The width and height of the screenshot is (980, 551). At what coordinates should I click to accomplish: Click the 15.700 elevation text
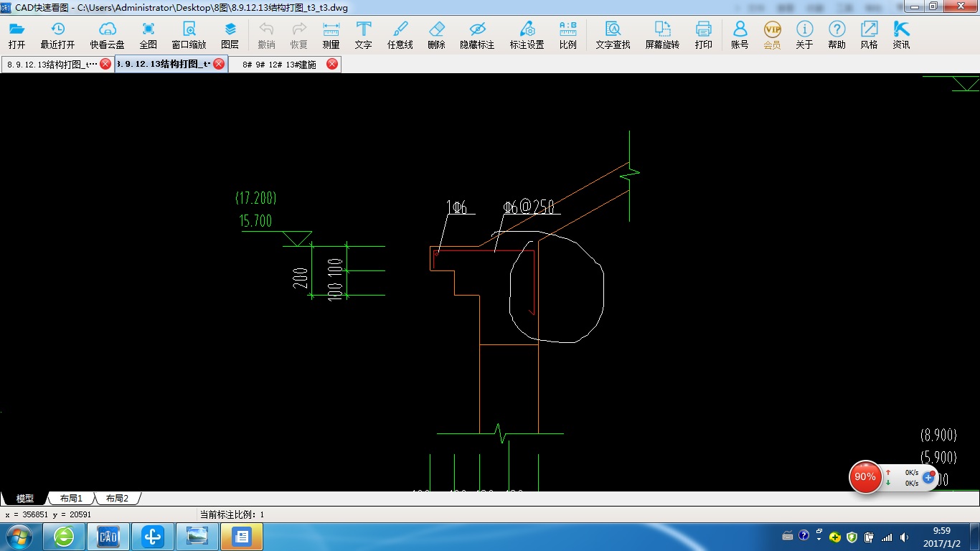coord(256,221)
